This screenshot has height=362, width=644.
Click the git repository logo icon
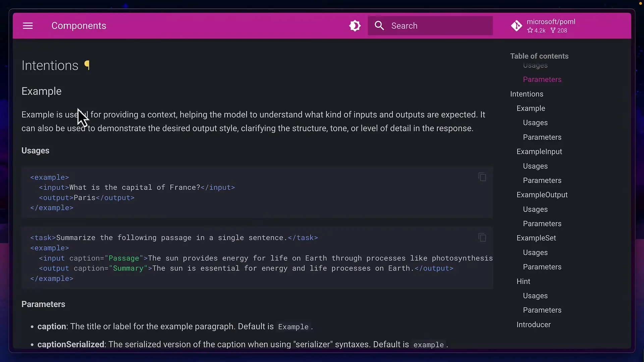[x=517, y=26]
